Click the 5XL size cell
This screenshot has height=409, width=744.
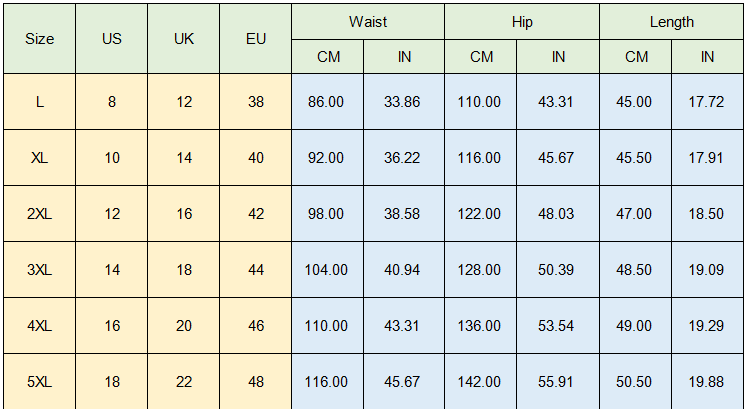39,382
